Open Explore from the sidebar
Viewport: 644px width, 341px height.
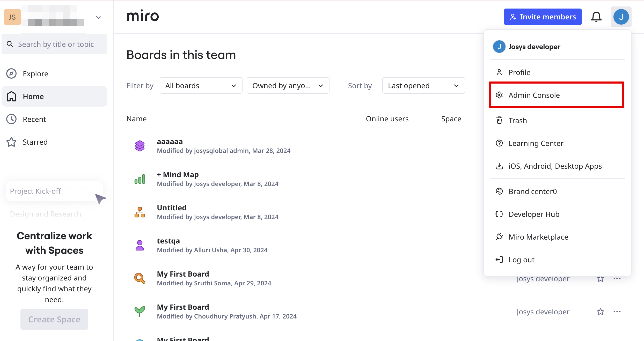pyautogui.click(x=35, y=74)
